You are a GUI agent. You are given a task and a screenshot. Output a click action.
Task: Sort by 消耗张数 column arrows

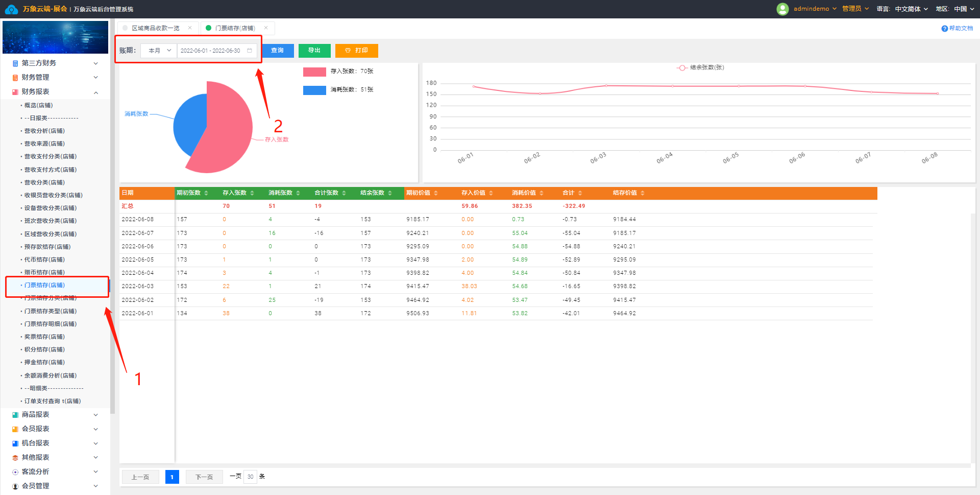(x=298, y=193)
